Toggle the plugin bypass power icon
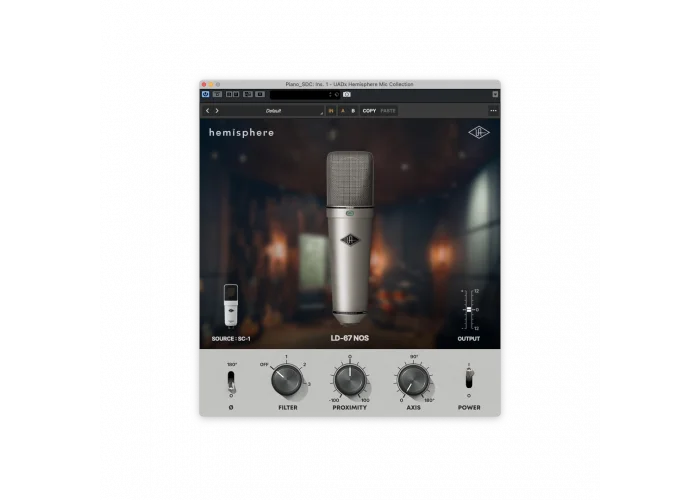The width and height of the screenshot is (700, 500). tap(205, 94)
